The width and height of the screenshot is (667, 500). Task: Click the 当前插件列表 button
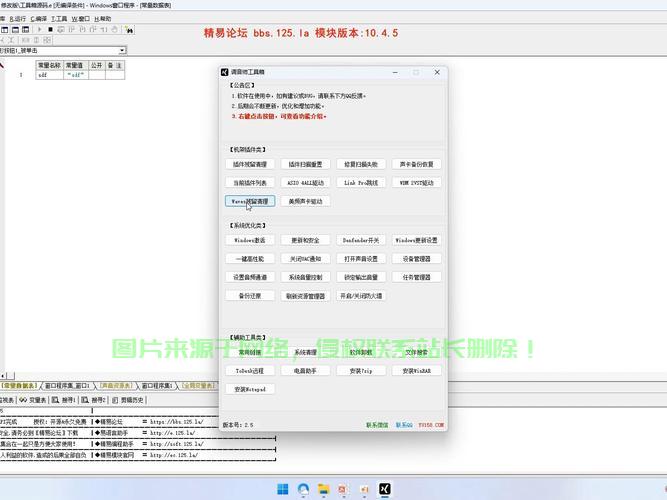point(250,183)
